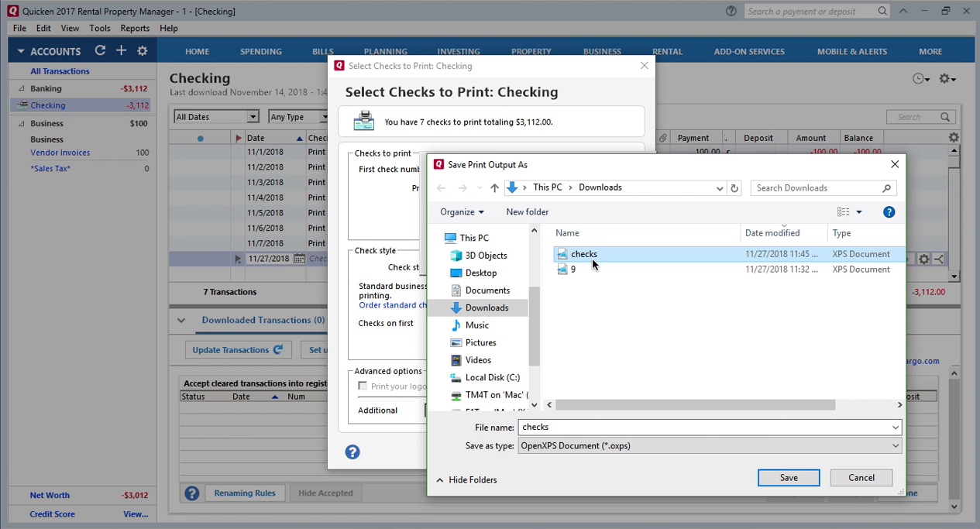The height and width of the screenshot is (529, 980).
Task: Open the Order standard checks link
Action: 393,305
